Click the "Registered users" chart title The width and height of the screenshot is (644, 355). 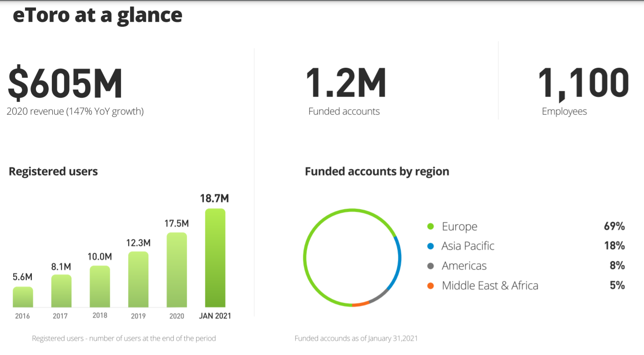53,171
